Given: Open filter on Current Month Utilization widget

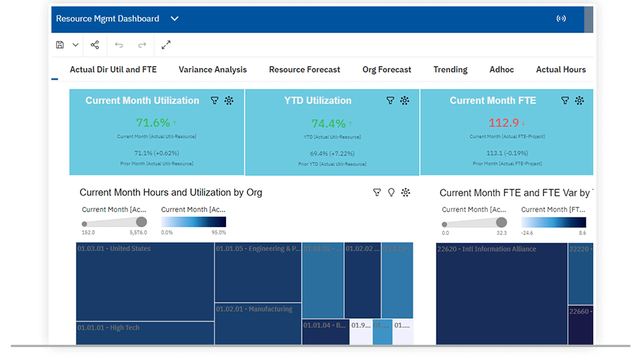Looking at the screenshot, I should [x=215, y=101].
